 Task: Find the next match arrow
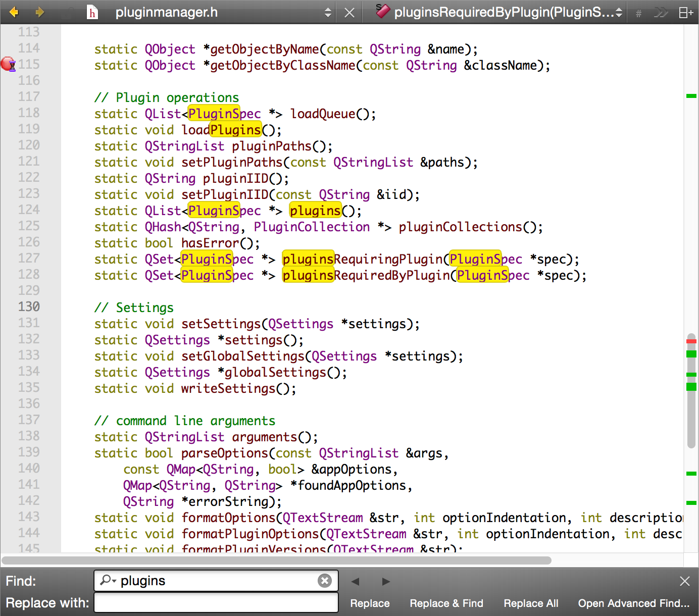(x=386, y=581)
